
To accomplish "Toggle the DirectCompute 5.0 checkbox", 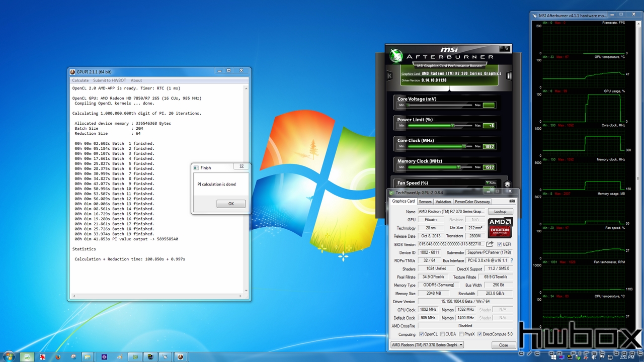I will pyautogui.click(x=479, y=334).
